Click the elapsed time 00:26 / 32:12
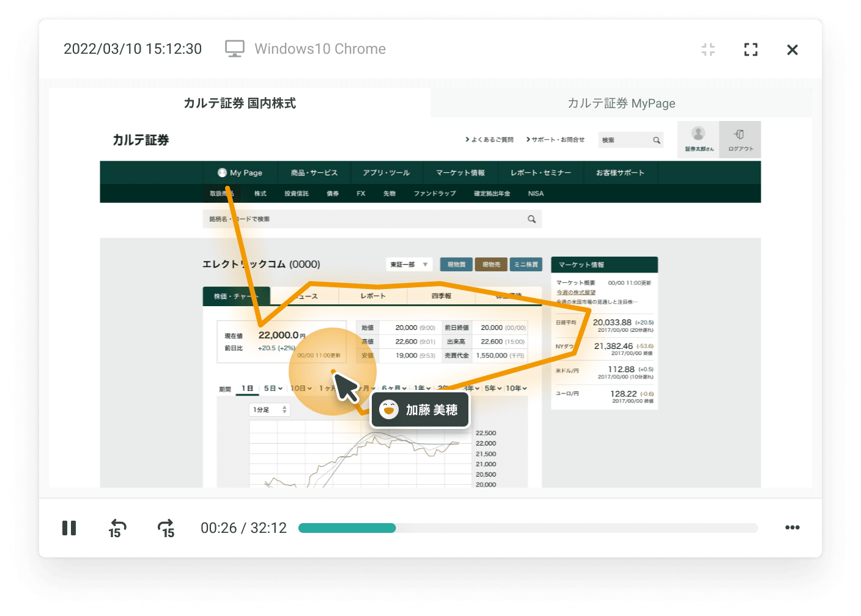Image resolution: width=861 pixels, height=616 pixels. (x=244, y=528)
